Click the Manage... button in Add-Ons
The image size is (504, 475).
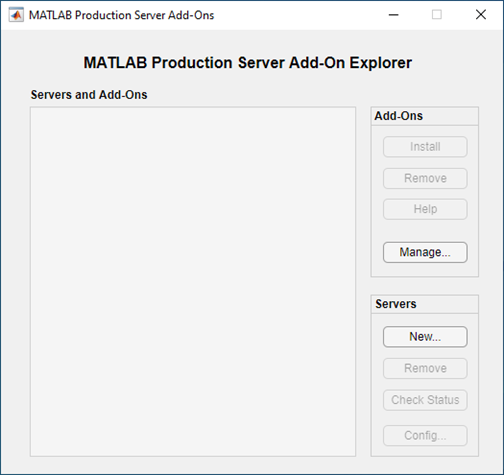(x=425, y=252)
